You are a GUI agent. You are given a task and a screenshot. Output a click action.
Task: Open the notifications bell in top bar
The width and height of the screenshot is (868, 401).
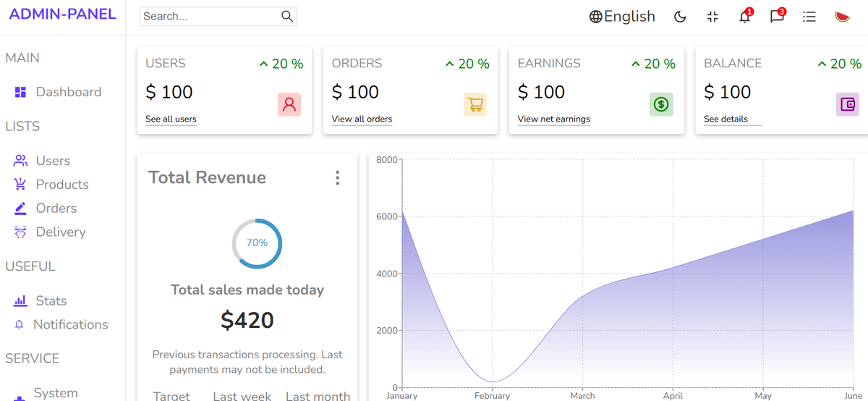745,17
